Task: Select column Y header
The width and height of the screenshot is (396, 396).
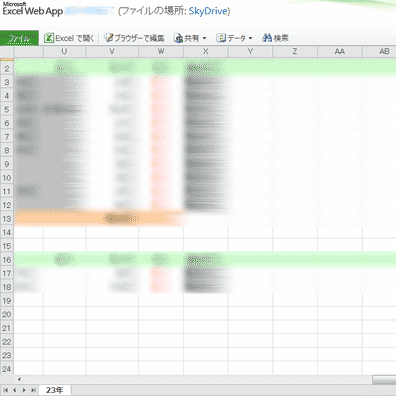Action: click(250, 52)
